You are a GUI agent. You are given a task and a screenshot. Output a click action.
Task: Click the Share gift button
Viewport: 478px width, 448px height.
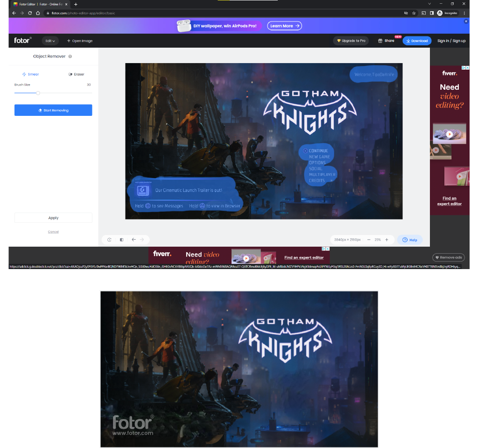pos(386,41)
